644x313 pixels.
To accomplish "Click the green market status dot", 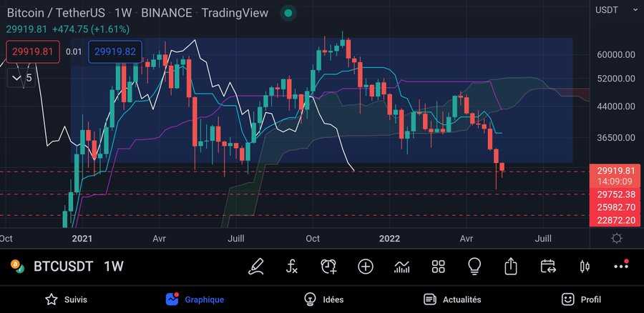I will pyautogui.click(x=288, y=13).
